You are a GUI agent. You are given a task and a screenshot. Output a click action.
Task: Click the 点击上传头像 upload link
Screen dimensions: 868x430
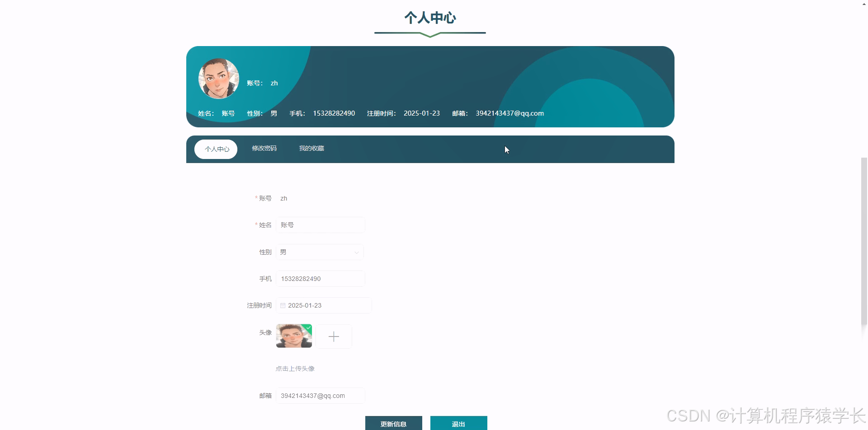click(x=295, y=368)
